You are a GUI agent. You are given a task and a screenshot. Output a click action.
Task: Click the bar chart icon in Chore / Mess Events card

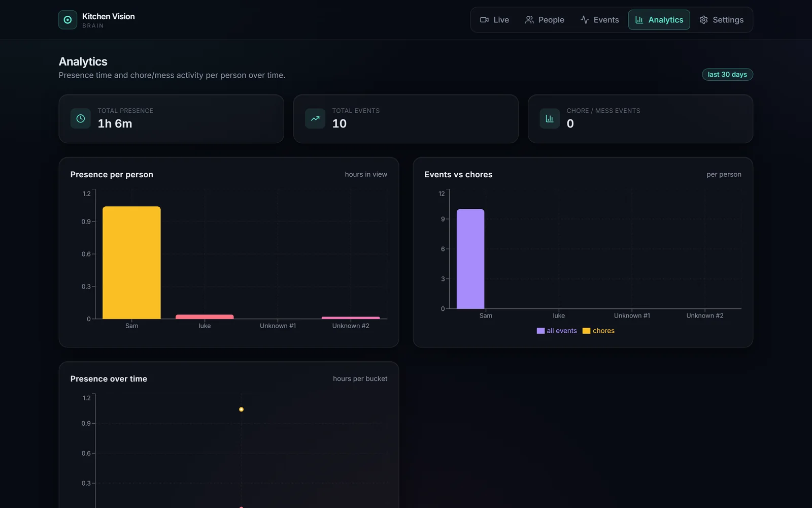pyautogui.click(x=550, y=118)
